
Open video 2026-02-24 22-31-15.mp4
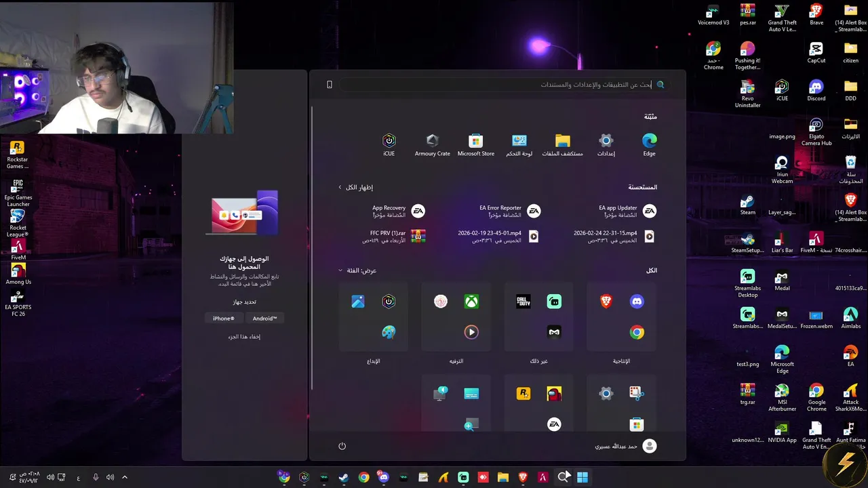[614, 236]
